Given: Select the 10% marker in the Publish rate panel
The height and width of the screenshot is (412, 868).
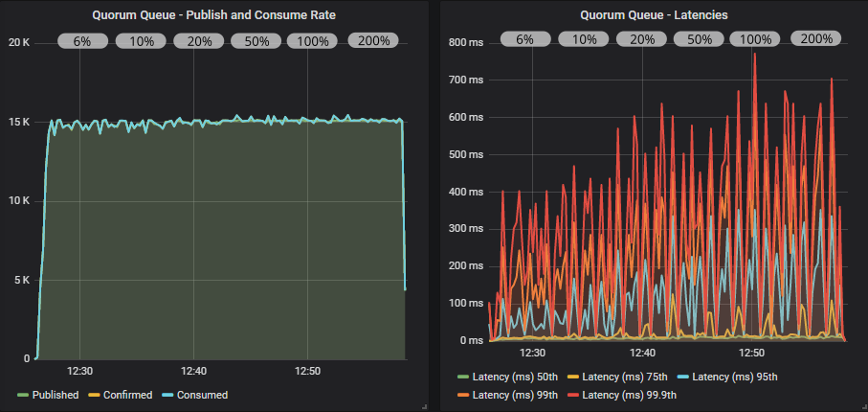Looking at the screenshot, I should pos(141,41).
